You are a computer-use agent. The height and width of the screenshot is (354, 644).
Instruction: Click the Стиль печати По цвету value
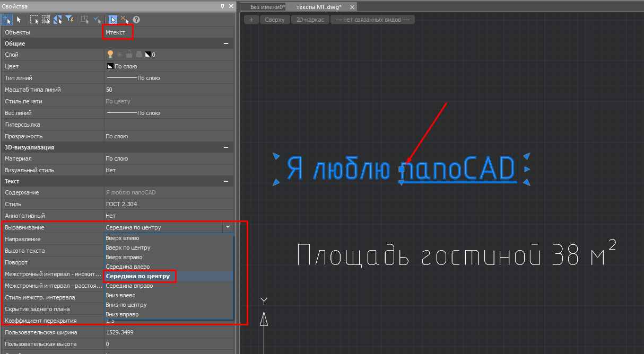[x=169, y=101]
